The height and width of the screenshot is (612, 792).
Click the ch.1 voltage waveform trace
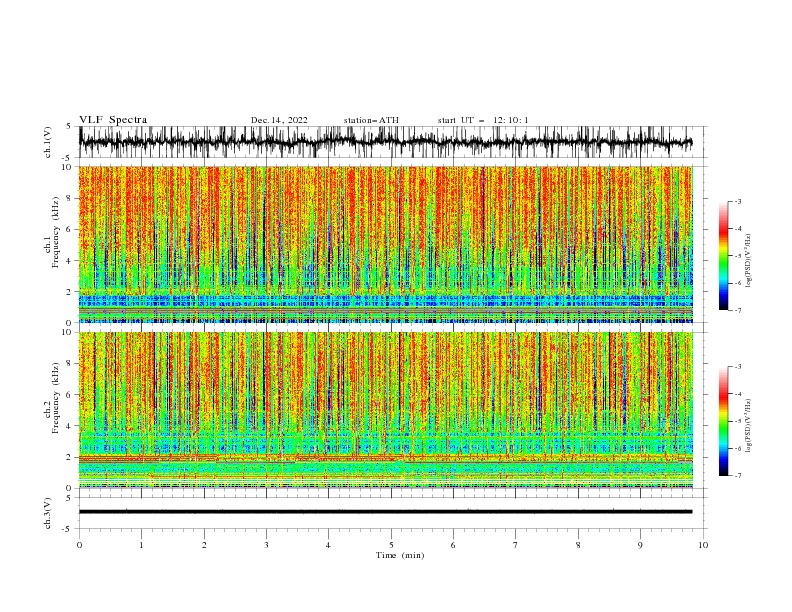[x=385, y=142]
